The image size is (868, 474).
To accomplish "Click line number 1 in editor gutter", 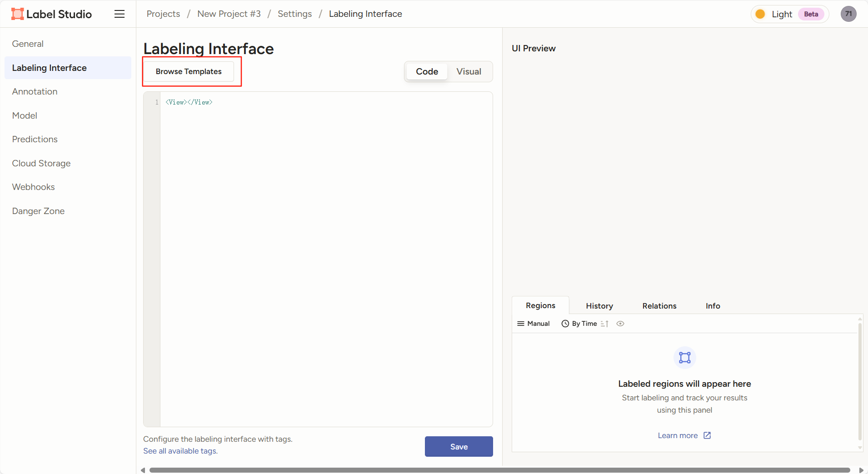I will pyautogui.click(x=157, y=102).
